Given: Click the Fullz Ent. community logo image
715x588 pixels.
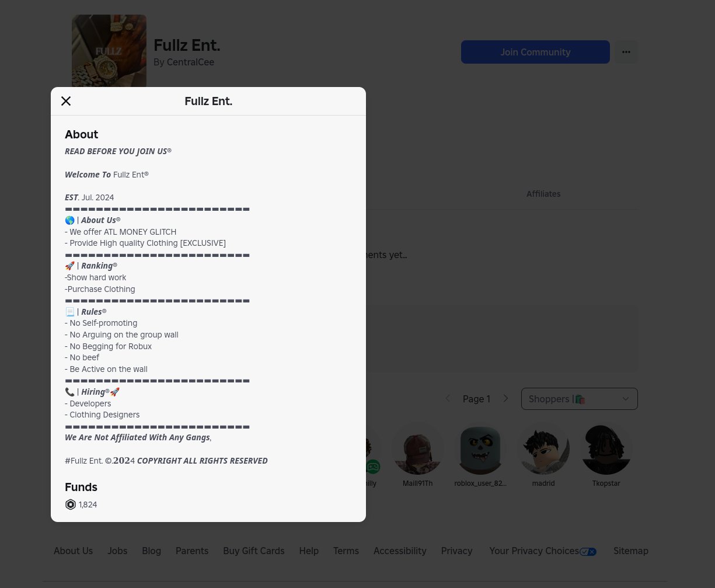Looking at the screenshot, I should [109, 51].
